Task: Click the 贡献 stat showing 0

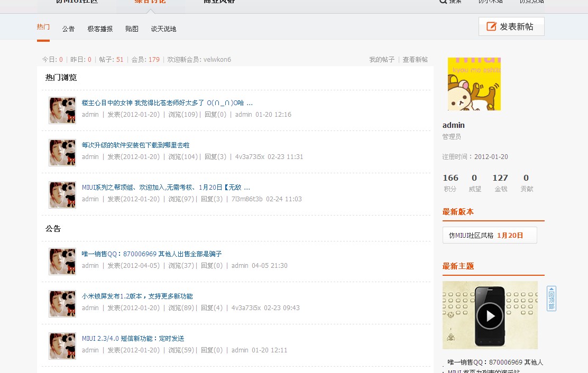Action: (527, 183)
